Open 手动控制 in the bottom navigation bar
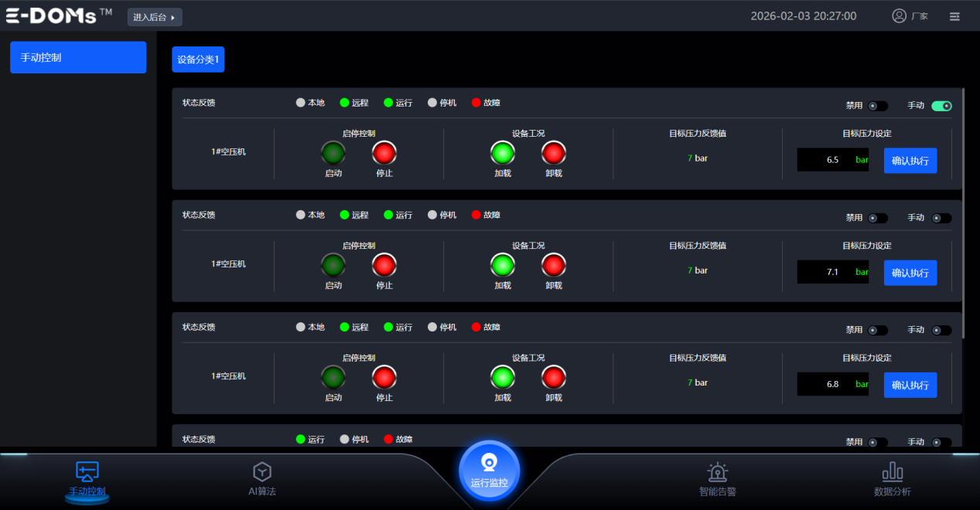The width and height of the screenshot is (980, 510). tap(87, 479)
